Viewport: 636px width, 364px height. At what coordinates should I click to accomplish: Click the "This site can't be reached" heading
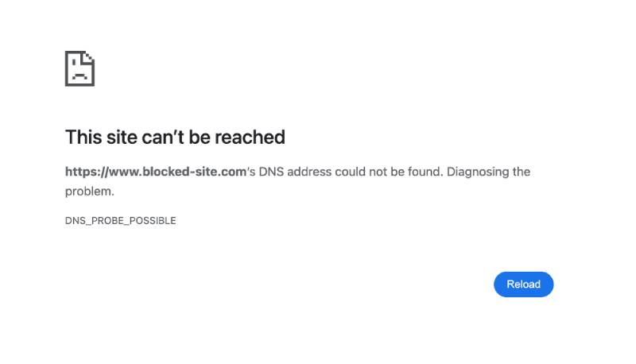click(175, 137)
